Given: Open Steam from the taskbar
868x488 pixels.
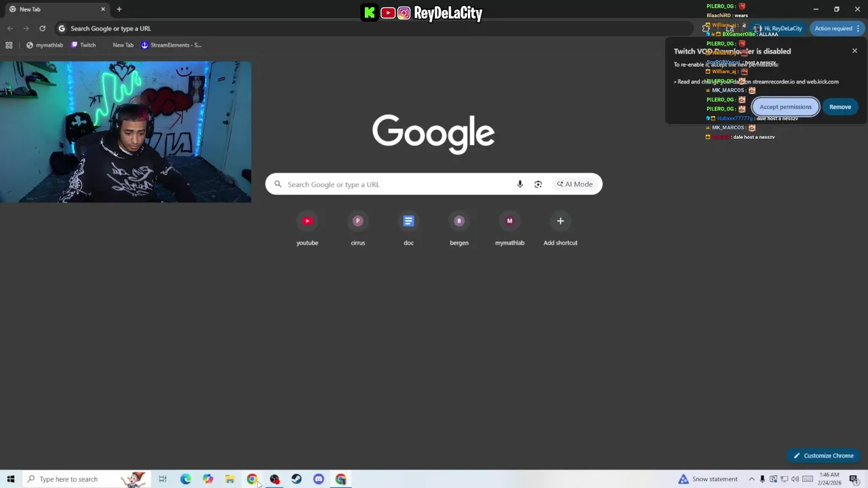Looking at the screenshot, I should pos(296,479).
